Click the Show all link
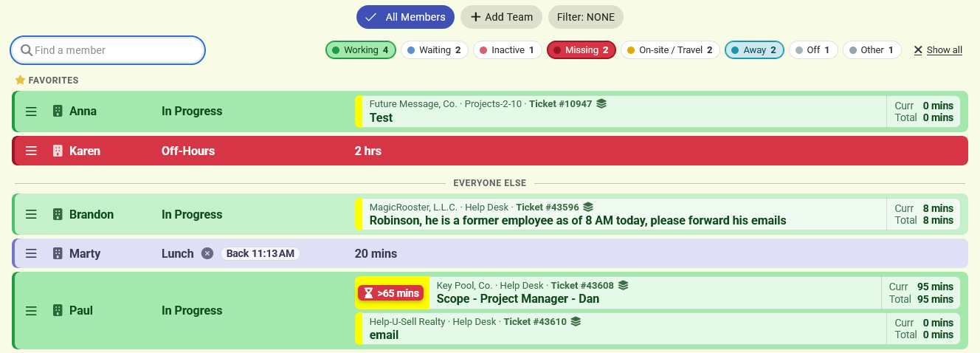Viewport: 980px width, 353px height. [x=938, y=50]
